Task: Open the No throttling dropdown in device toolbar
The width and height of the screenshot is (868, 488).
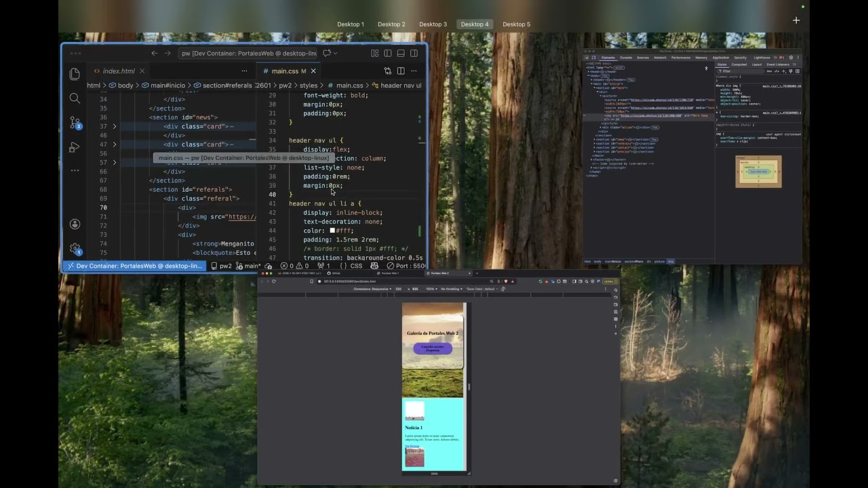Action: tap(451, 289)
